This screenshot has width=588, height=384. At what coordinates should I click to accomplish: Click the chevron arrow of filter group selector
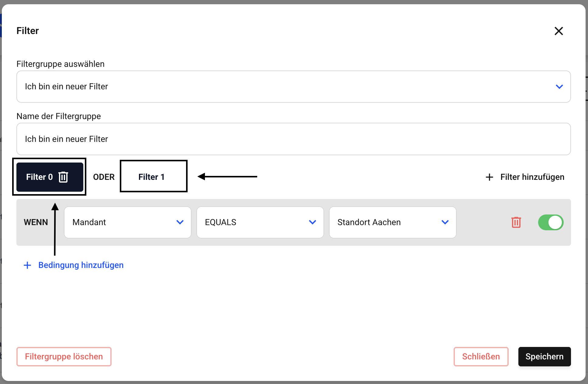pos(559,87)
